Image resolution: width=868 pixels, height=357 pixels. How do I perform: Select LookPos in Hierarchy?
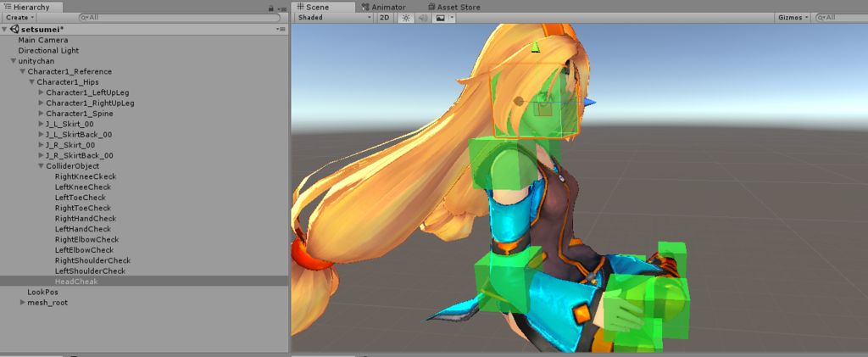[42, 293]
